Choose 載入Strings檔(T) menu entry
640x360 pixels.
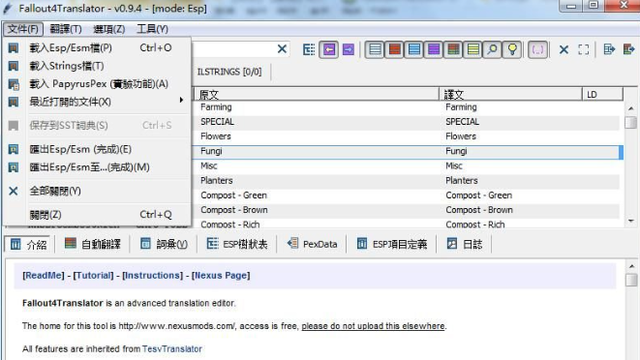pos(97,66)
